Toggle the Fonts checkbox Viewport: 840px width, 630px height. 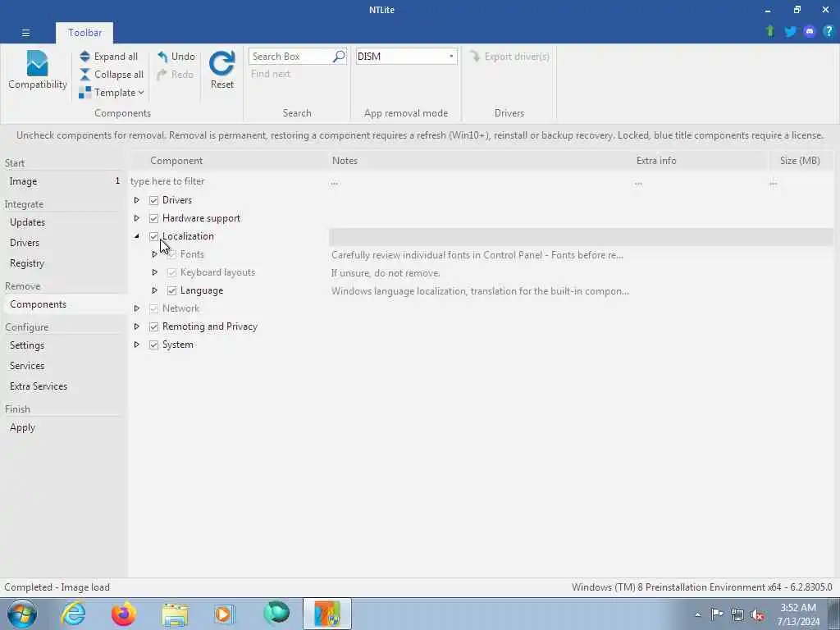172,254
